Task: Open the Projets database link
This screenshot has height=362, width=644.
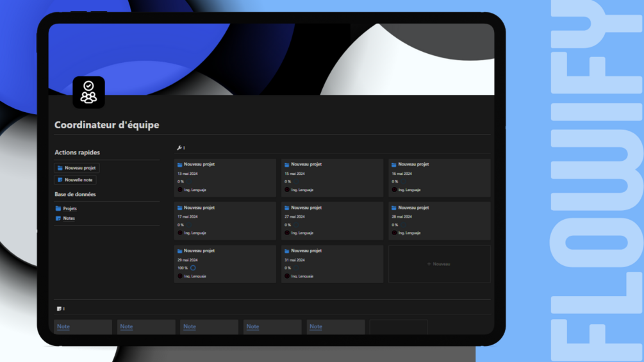Action: [70, 208]
